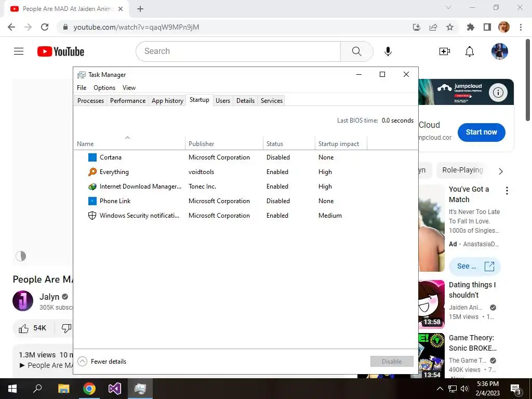532x399 pixels.
Task: Switch to the Processes tab
Action: pos(90,101)
